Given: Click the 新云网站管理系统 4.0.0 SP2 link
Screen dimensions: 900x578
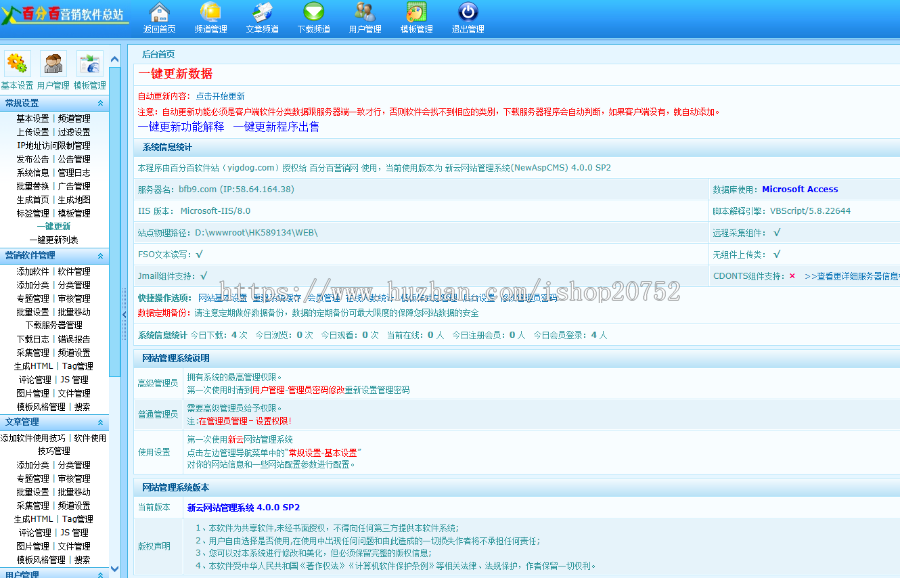Looking at the screenshot, I should (244, 506).
